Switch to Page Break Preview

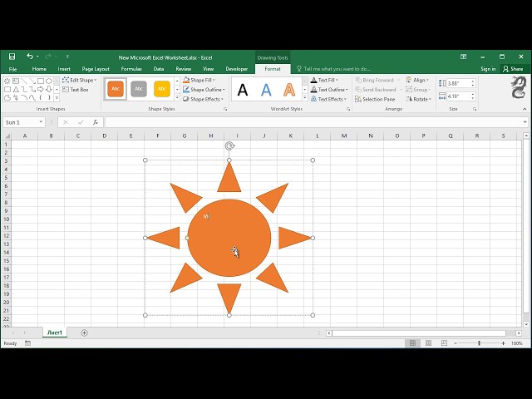[444, 343]
